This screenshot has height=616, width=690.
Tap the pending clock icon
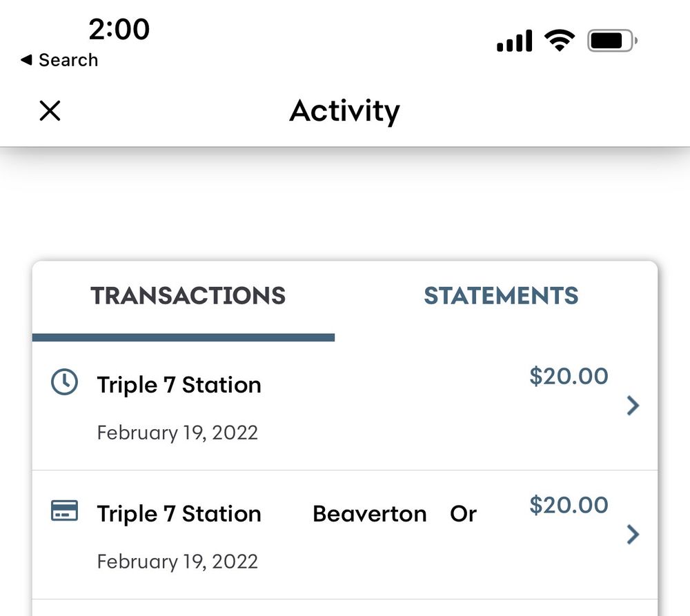tap(65, 382)
